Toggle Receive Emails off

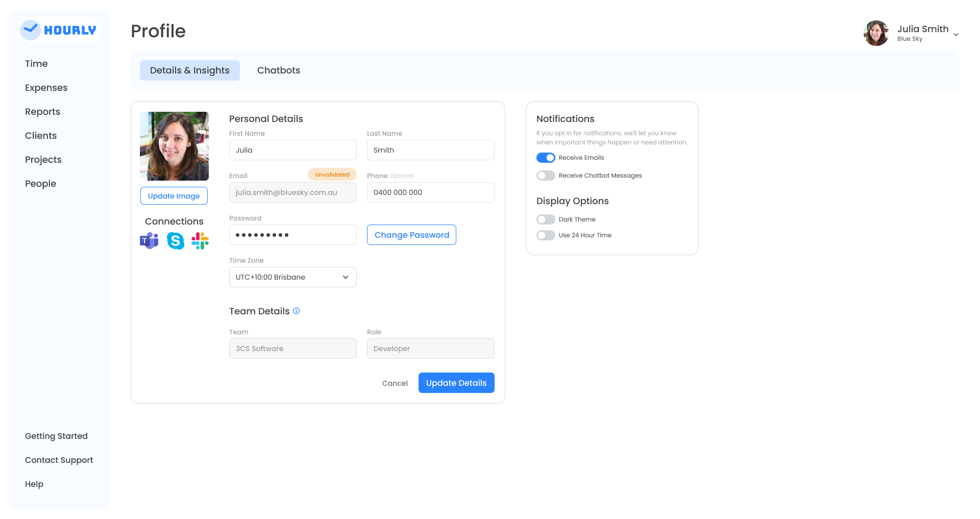point(546,158)
